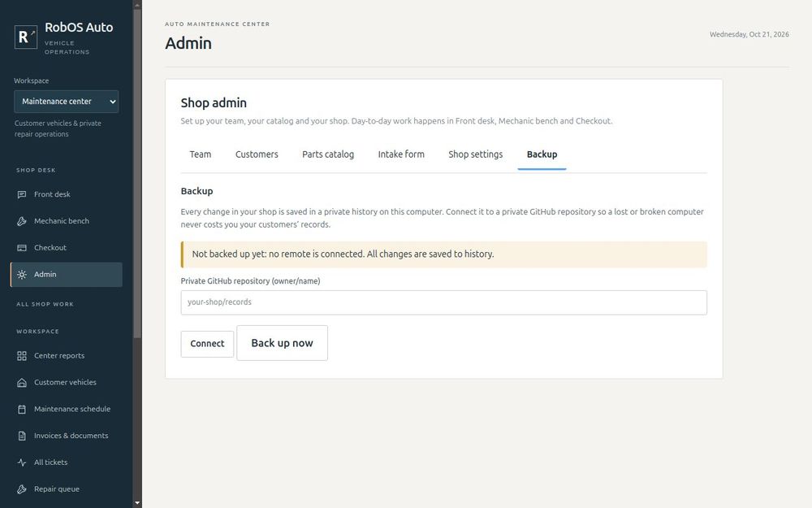This screenshot has height=508, width=812.
Task: Open the Intake form tab
Action: point(401,154)
